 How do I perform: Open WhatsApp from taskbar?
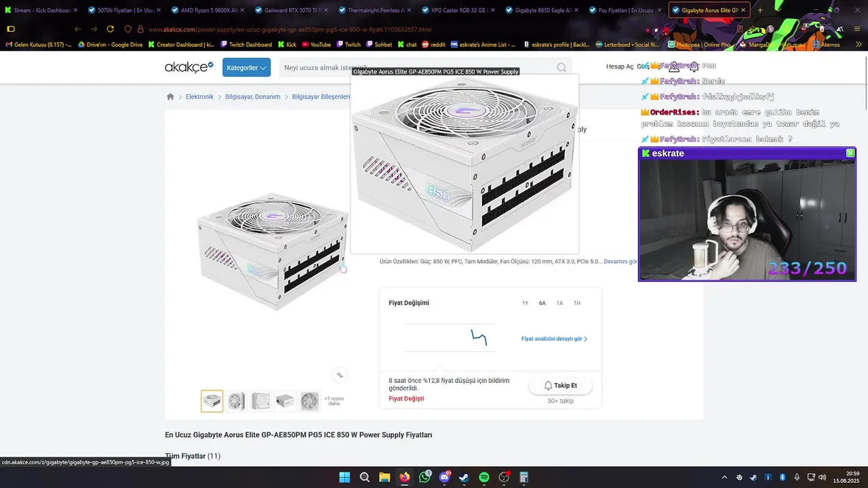pyautogui.click(x=425, y=477)
